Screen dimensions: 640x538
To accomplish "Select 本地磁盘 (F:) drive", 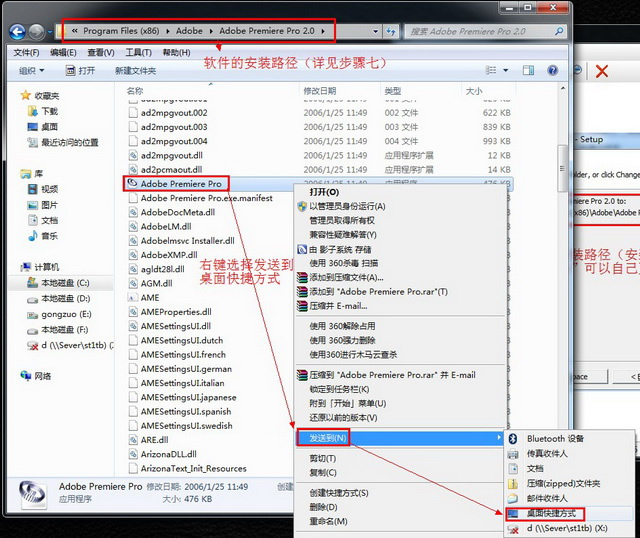I will 58,330.
